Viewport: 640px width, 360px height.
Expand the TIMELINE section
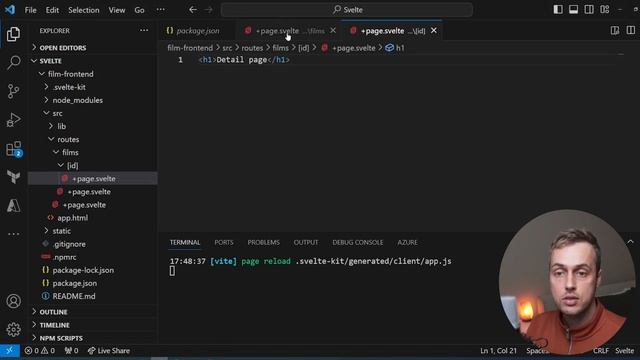93,325
